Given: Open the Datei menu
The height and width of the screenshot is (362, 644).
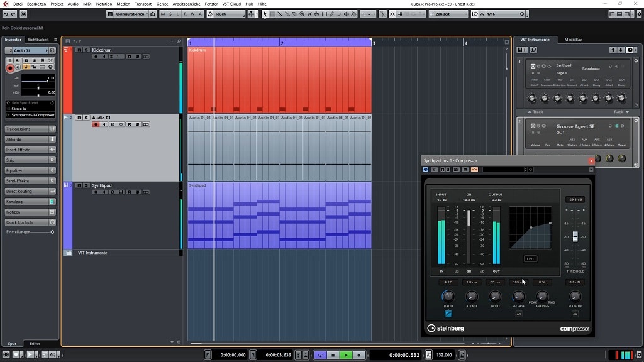Looking at the screenshot, I should (18, 4).
